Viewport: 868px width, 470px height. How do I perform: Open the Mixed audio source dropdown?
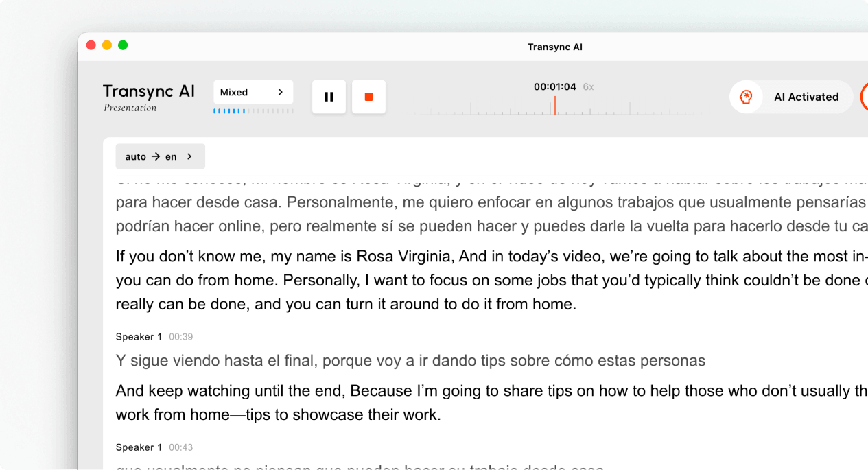(x=253, y=92)
